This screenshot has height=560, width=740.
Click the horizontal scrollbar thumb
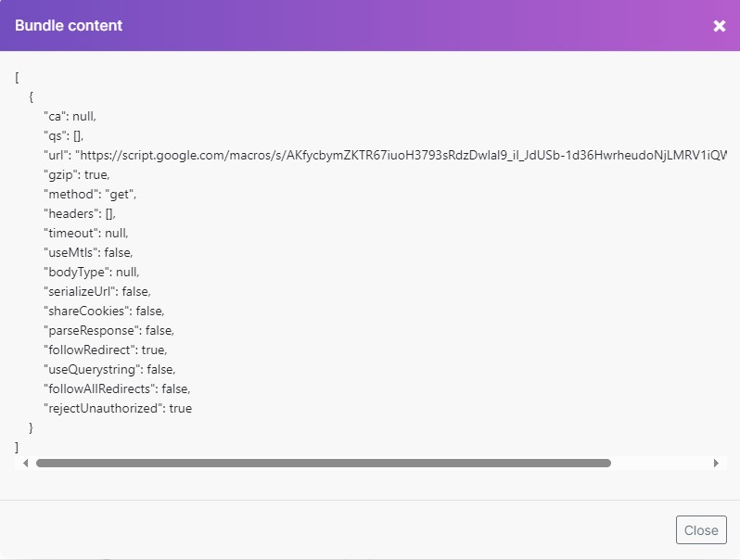coord(323,463)
